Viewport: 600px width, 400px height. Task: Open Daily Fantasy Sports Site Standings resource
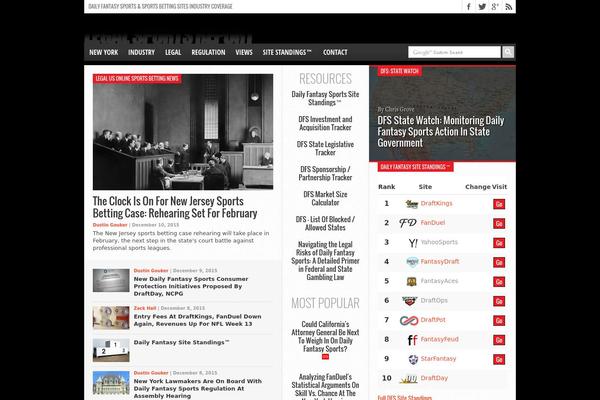coord(325,98)
